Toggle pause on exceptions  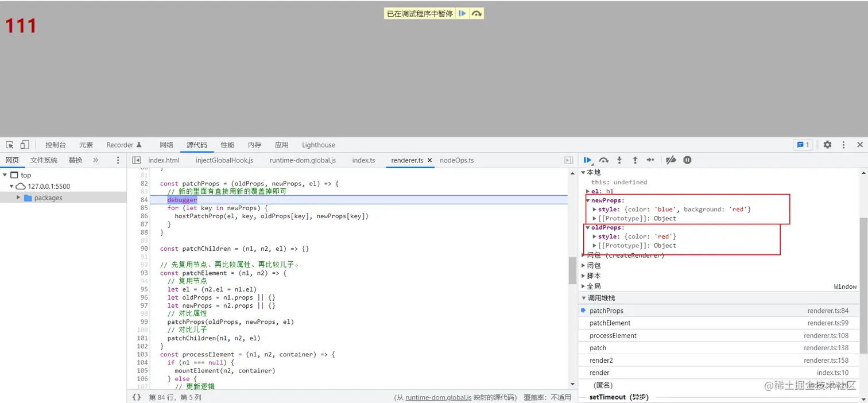[x=687, y=160]
